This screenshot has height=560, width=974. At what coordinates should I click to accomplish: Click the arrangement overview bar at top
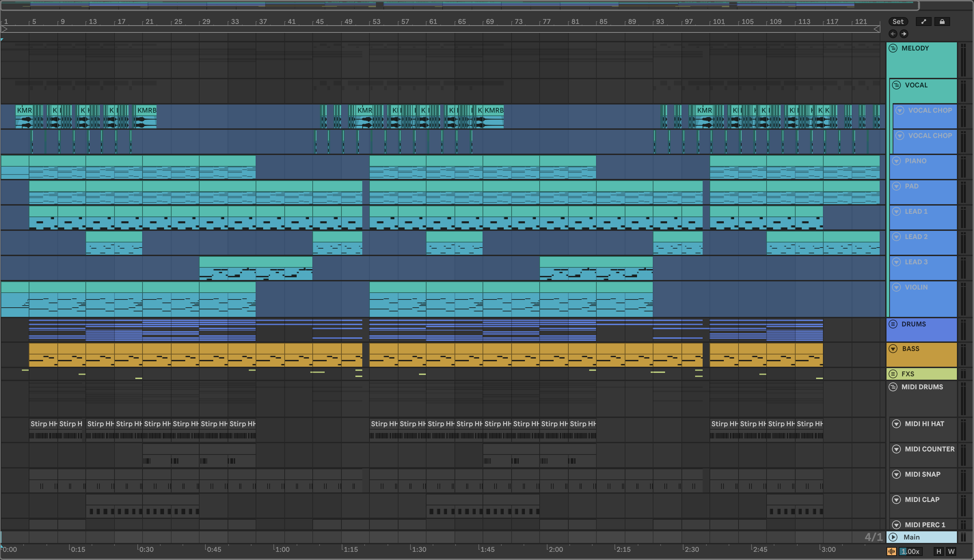[460, 5]
